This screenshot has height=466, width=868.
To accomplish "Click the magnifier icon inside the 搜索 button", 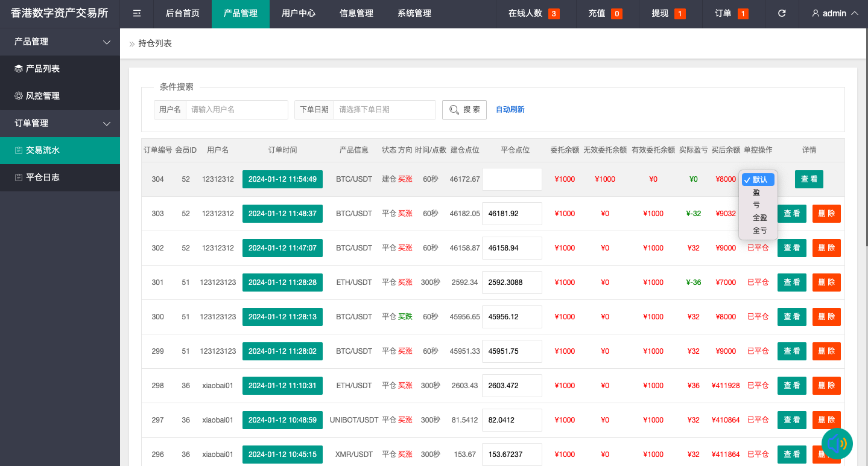I will [455, 109].
